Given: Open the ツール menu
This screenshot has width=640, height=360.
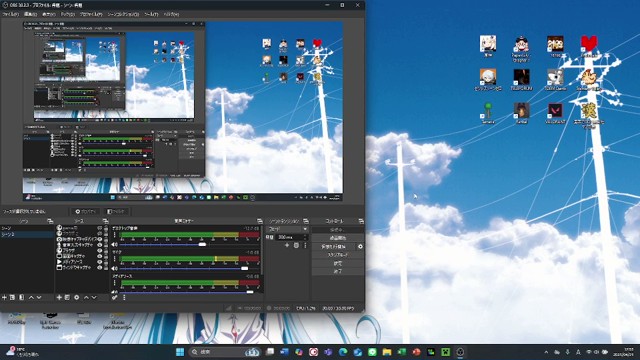Looking at the screenshot, I should pyautogui.click(x=151, y=14).
